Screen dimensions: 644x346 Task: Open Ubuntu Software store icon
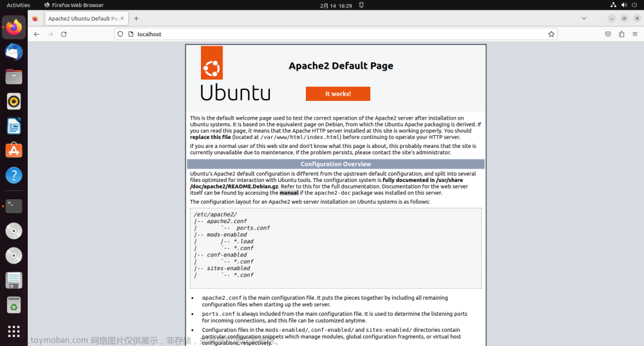click(14, 150)
